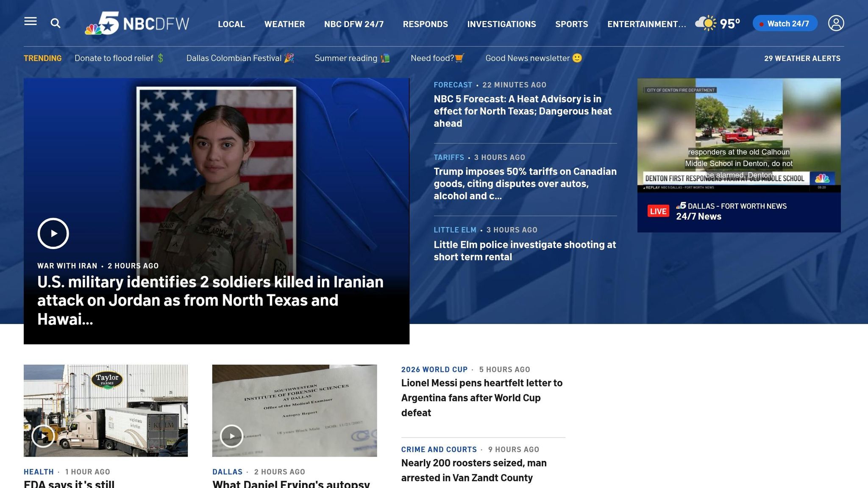Viewport: 868px width, 488px height.
Task: Read Lionel Messi heartfelt letter story
Action: coord(482,397)
